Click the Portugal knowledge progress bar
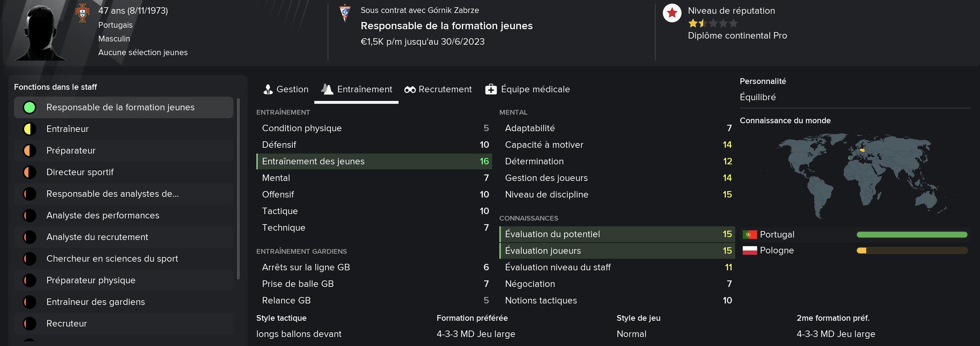 point(912,235)
